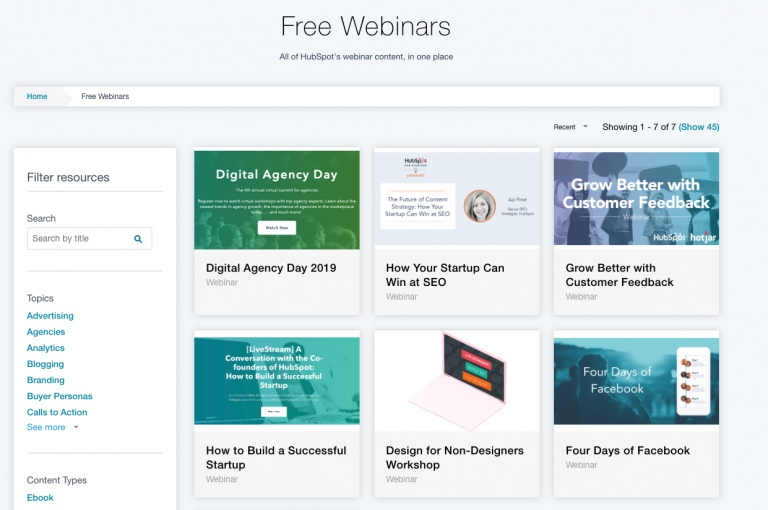Select Ebook content type
Image resolution: width=768 pixels, height=510 pixels.
[x=40, y=498]
